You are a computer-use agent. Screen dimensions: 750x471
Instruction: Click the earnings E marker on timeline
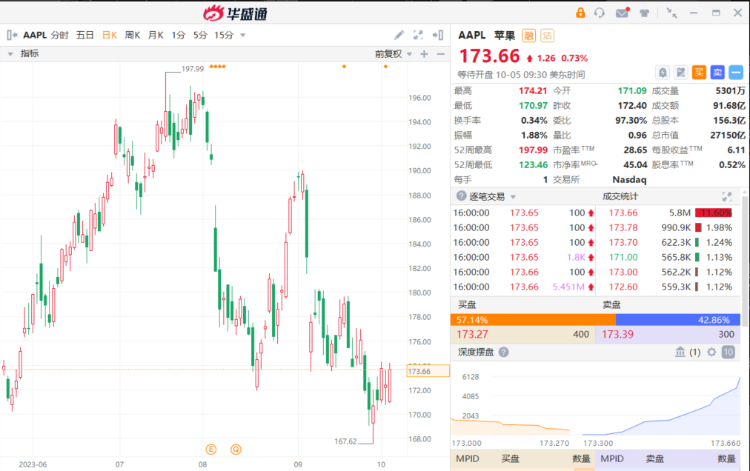(x=211, y=449)
